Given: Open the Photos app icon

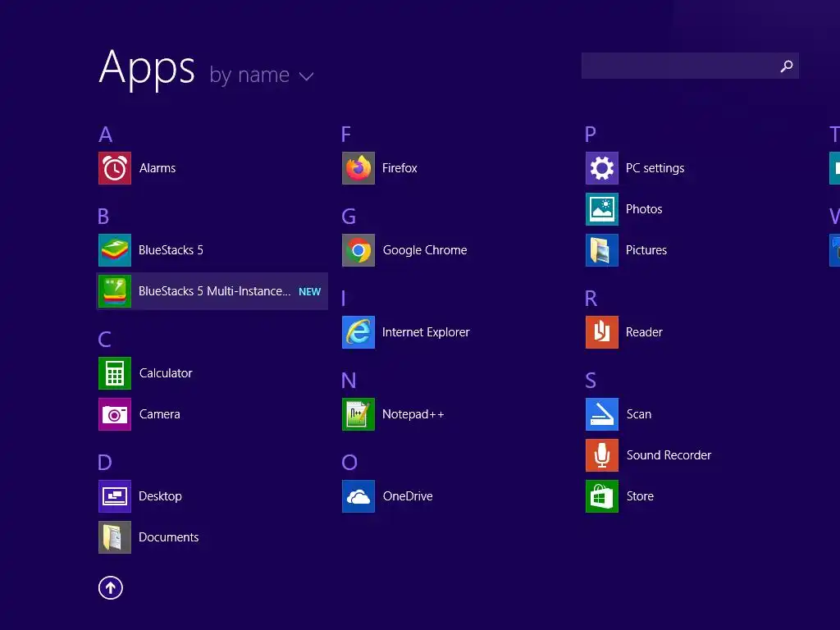Looking at the screenshot, I should (602, 209).
